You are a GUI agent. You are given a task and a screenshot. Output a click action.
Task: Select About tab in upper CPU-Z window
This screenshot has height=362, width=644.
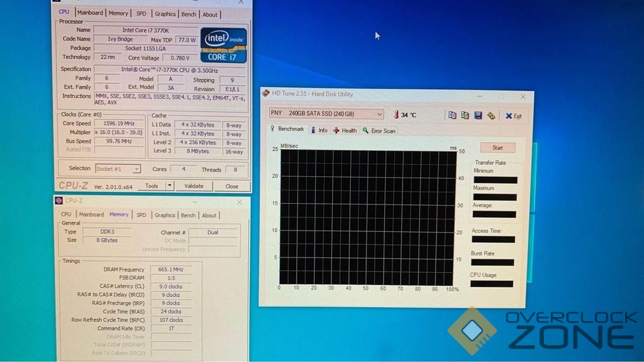click(210, 15)
